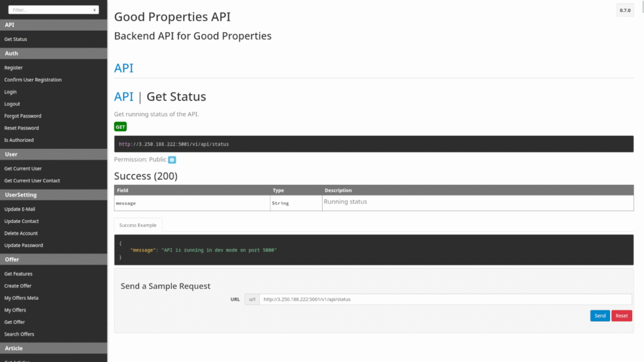Click the green GET method badge

(119, 126)
